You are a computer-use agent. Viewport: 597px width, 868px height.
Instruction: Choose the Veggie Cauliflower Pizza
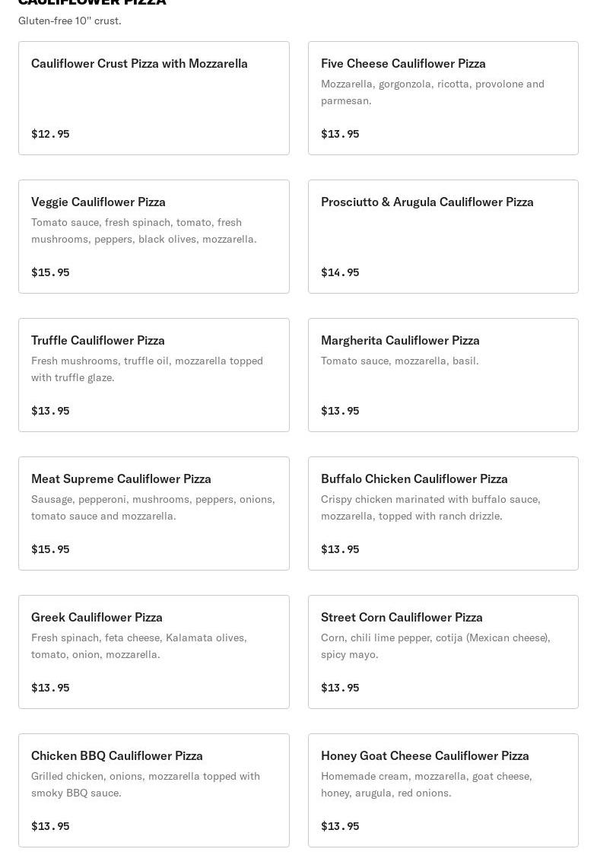[154, 236]
